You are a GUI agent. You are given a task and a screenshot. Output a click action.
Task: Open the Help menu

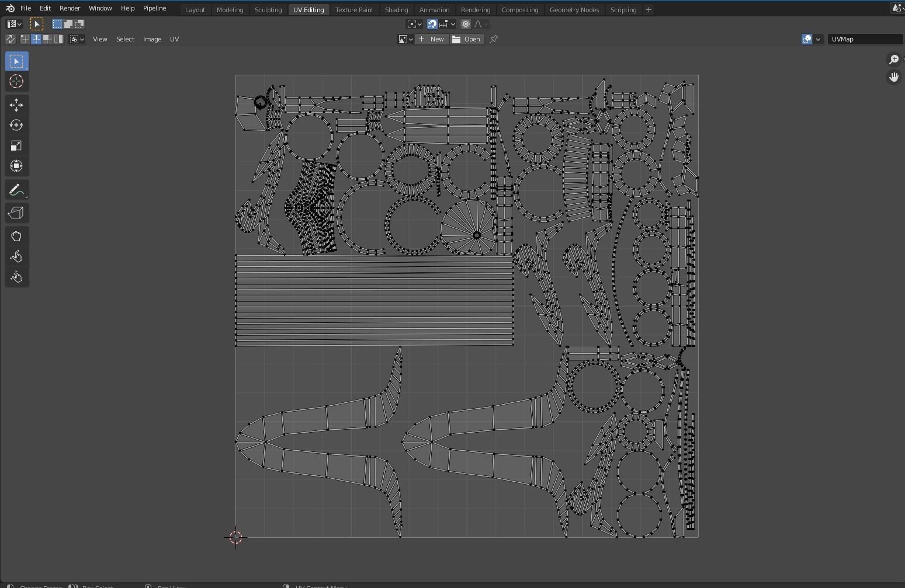[127, 8]
